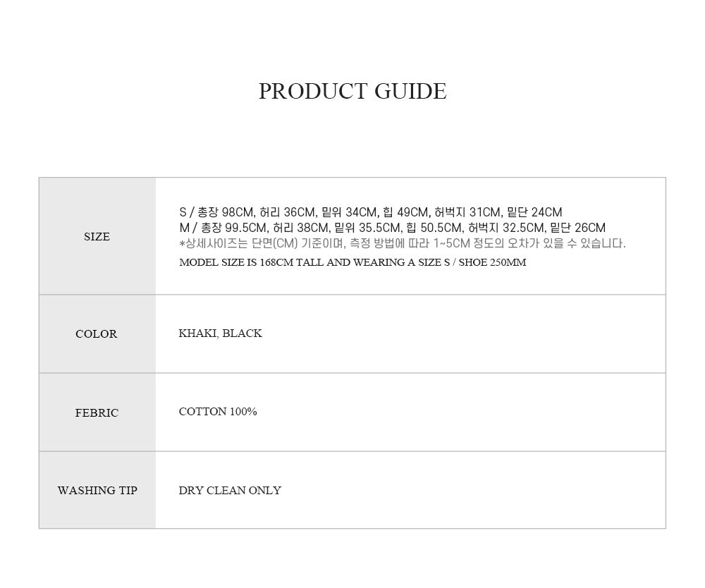Click the COLOR row label
Image resolution: width=705 pixels, height=588 pixels.
96,333
